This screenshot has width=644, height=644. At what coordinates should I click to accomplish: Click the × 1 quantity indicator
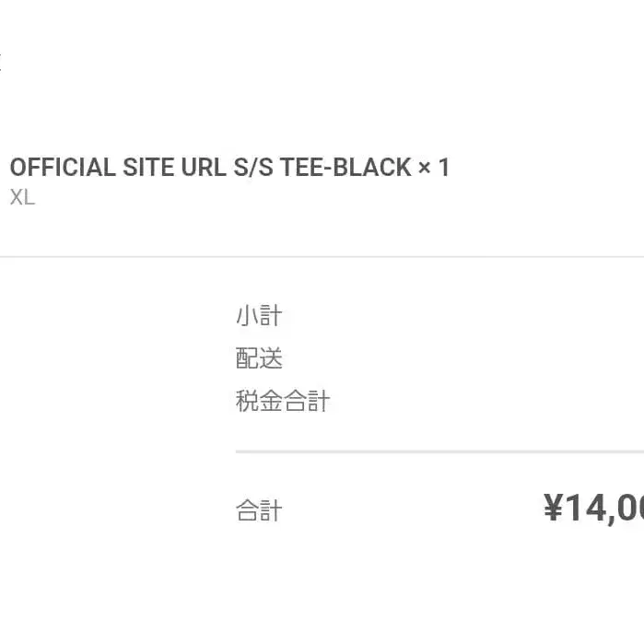[x=434, y=168]
